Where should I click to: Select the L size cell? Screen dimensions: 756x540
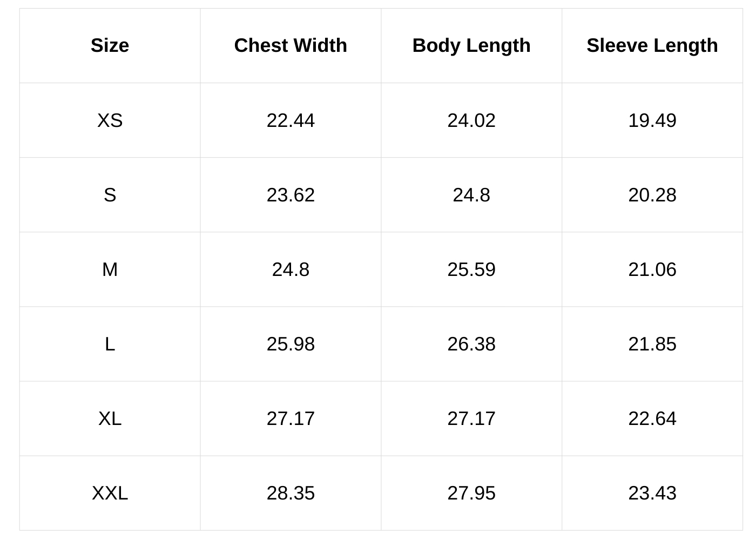pos(110,343)
